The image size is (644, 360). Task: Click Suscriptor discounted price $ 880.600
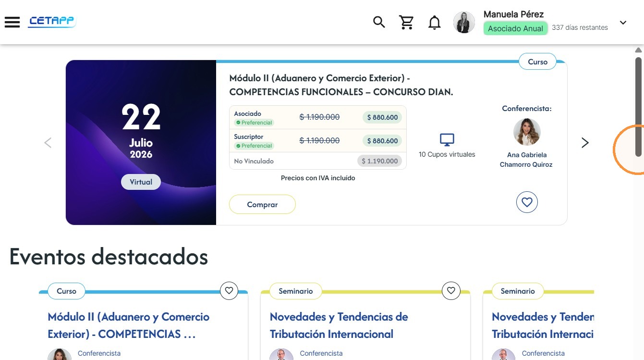coord(382,141)
